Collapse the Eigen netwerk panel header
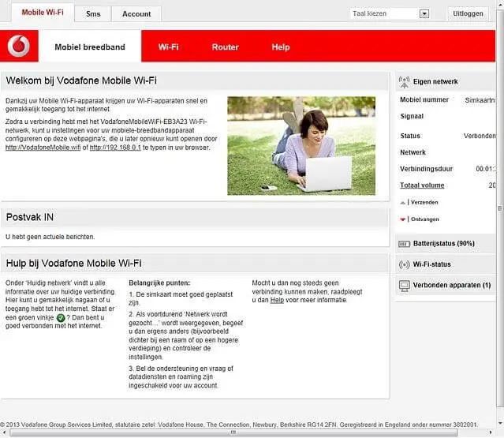The width and height of the screenshot is (504, 438). click(x=446, y=82)
